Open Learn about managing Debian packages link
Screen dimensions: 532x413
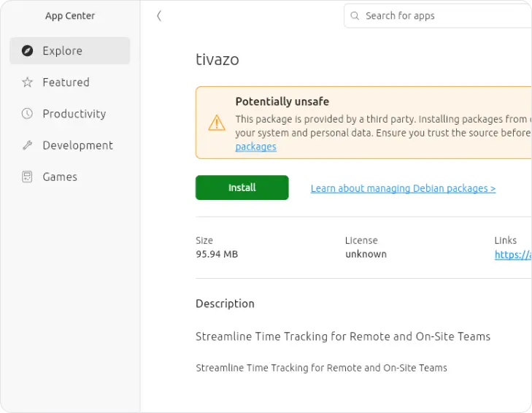pos(403,188)
